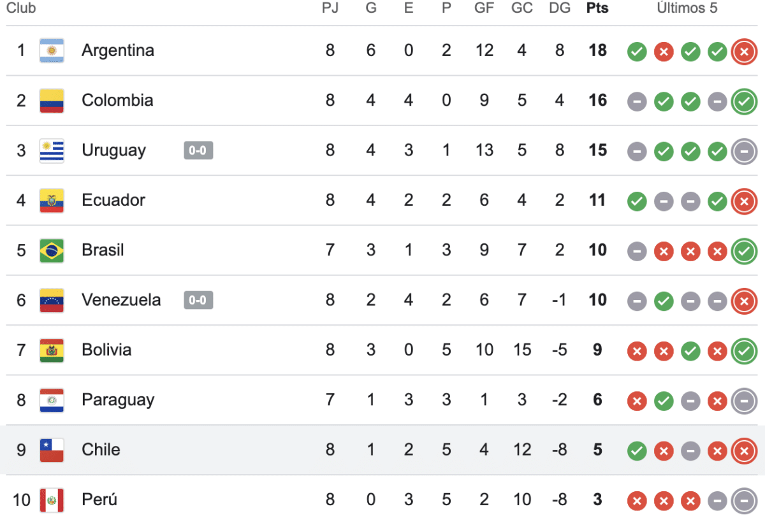Click the Brasil flag icon
The image size is (765, 532).
pyautogui.click(x=52, y=250)
